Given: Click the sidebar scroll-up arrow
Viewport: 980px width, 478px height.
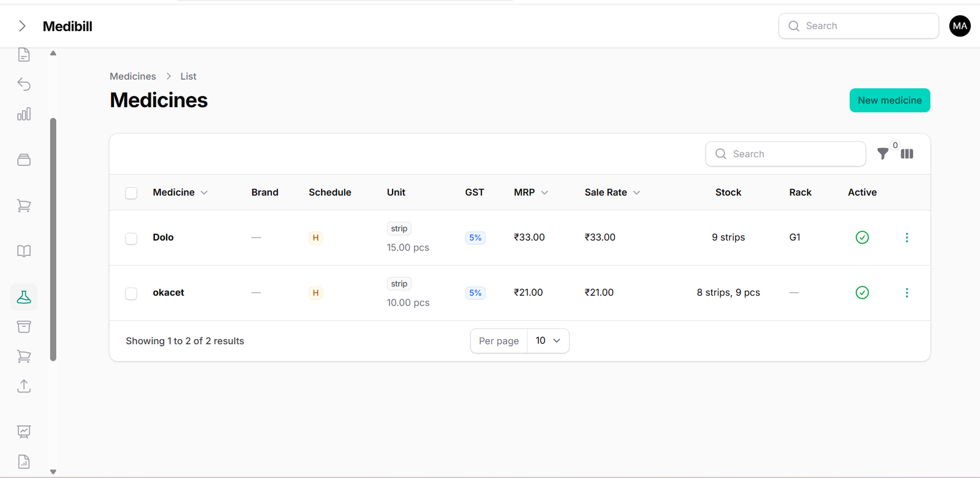Looking at the screenshot, I should (53, 53).
